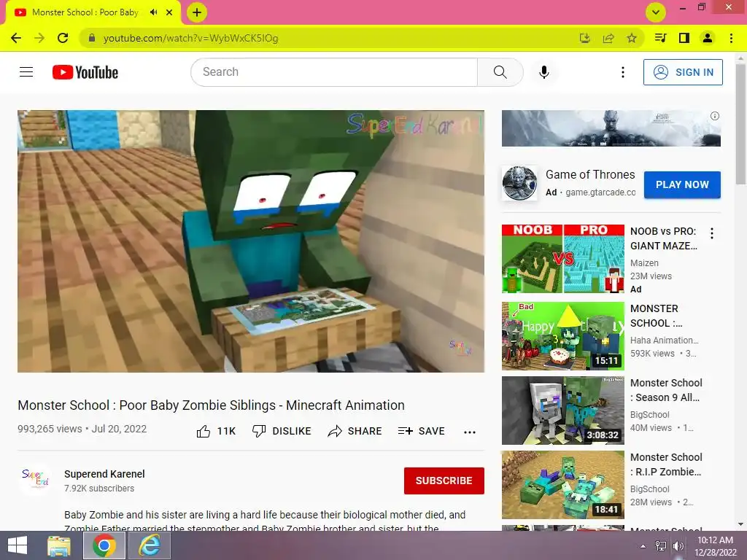747x560 pixels.
Task: Open media control icon in Chrome toolbar
Action: (660, 38)
